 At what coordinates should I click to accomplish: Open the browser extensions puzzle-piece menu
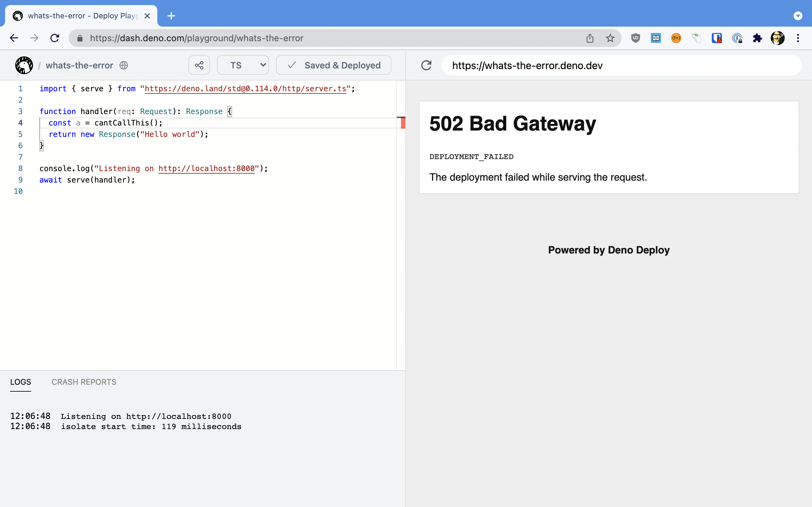(x=757, y=38)
